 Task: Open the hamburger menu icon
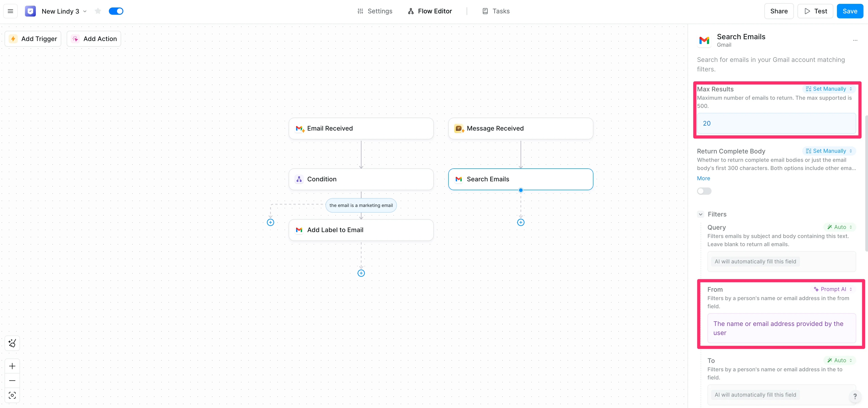(10, 11)
